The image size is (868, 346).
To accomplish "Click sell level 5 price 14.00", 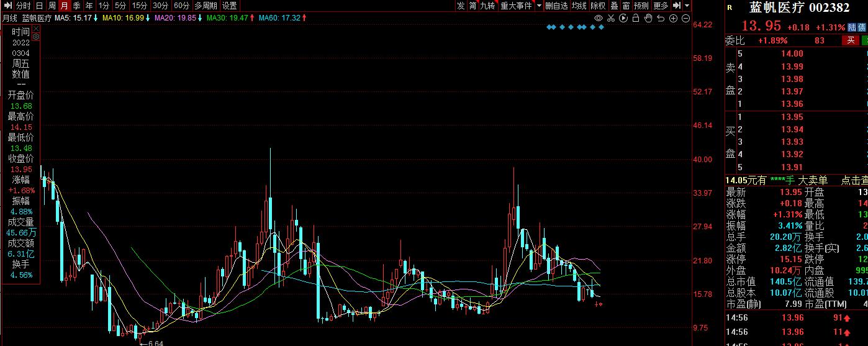I will (x=792, y=54).
